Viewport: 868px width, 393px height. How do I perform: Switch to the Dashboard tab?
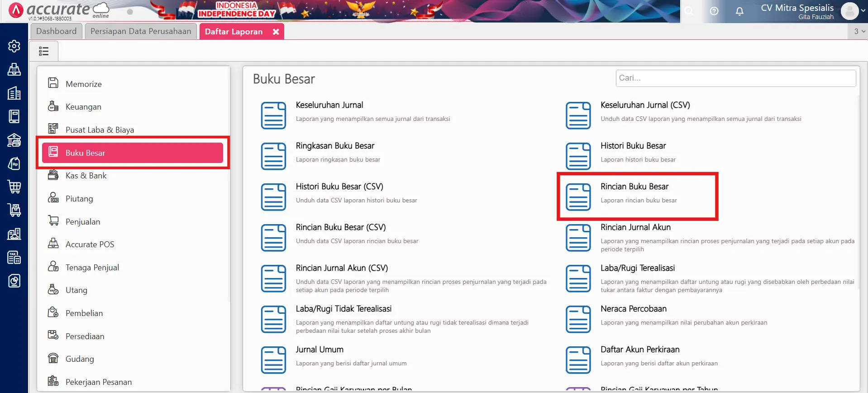coord(57,31)
